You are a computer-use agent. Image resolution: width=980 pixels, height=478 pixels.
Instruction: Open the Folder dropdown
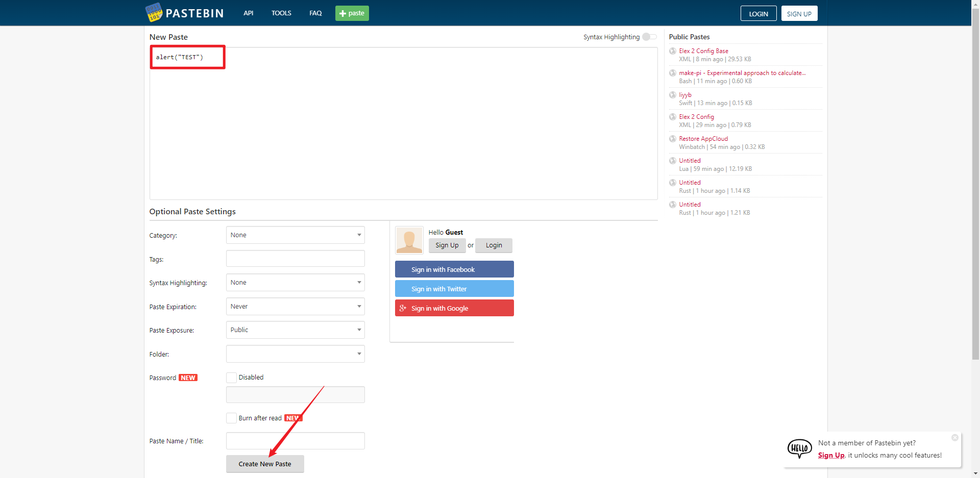[x=296, y=354]
